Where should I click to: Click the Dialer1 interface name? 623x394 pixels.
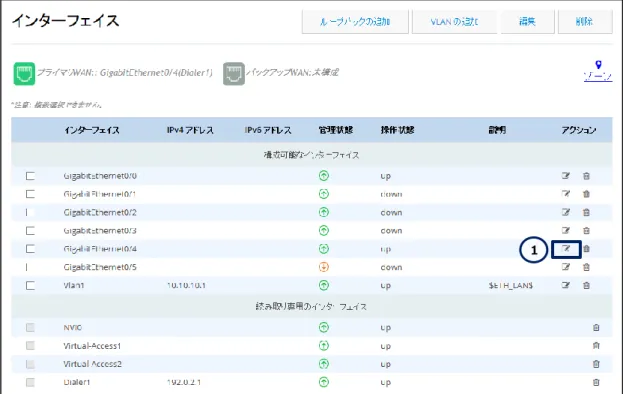(77, 382)
